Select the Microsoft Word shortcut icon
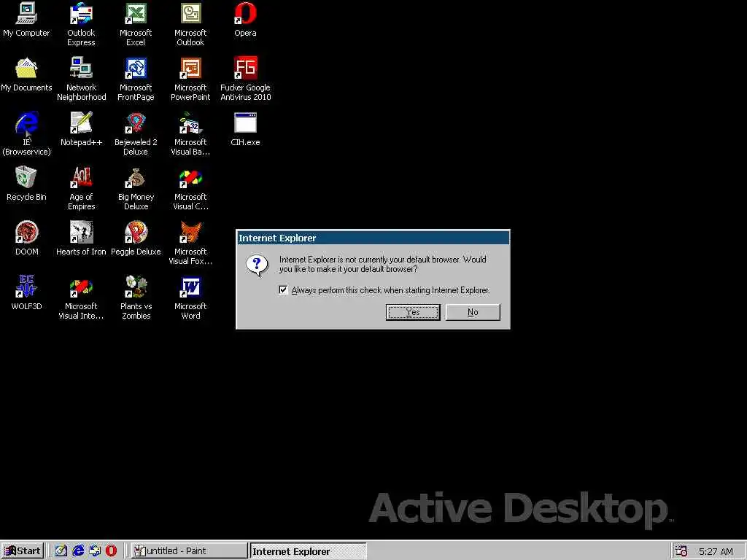The width and height of the screenshot is (747, 560). (190, 287)
